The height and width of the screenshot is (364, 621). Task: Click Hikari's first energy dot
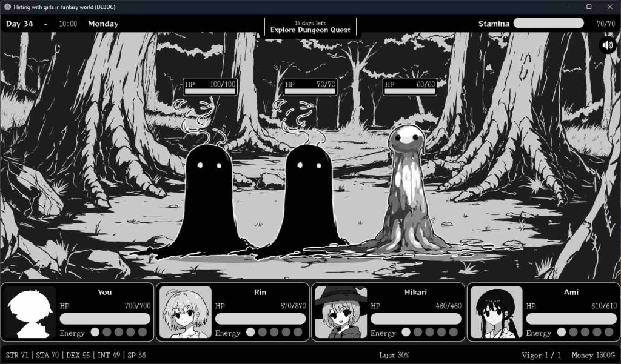tap(406, 332)
